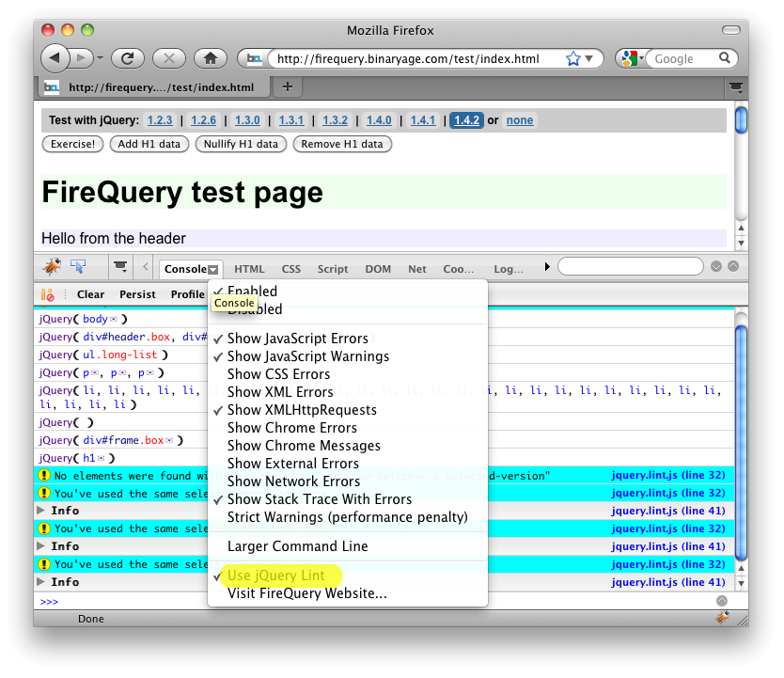
Task: Click in the Firebug search field
Action: pyautogui.click(x=632, y=267)
